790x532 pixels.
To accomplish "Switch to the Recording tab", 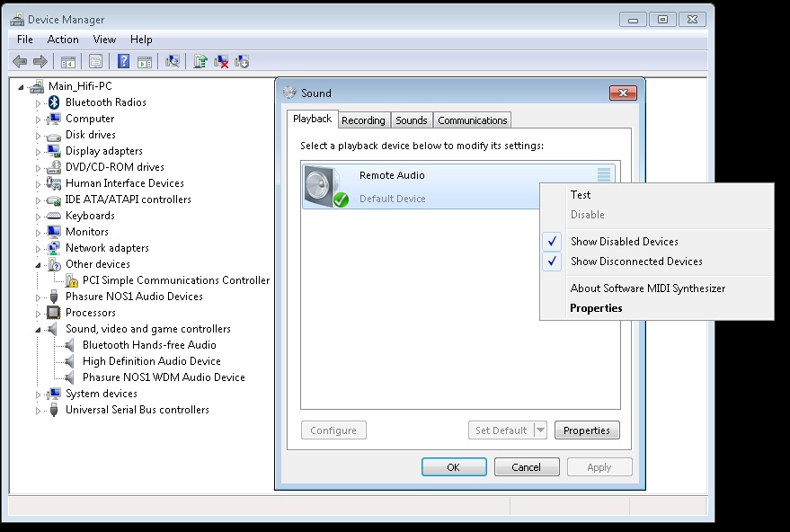I will pyautogui.click(x=363, y=120).
